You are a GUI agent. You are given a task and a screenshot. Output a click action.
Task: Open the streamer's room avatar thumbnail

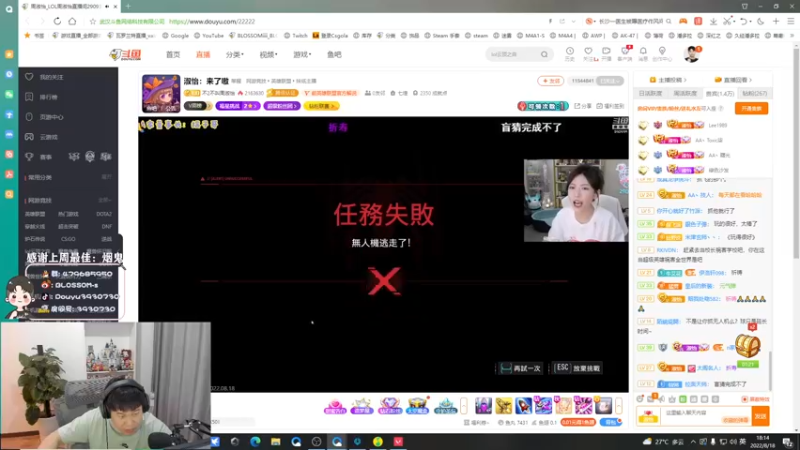(x=161, y=93)
